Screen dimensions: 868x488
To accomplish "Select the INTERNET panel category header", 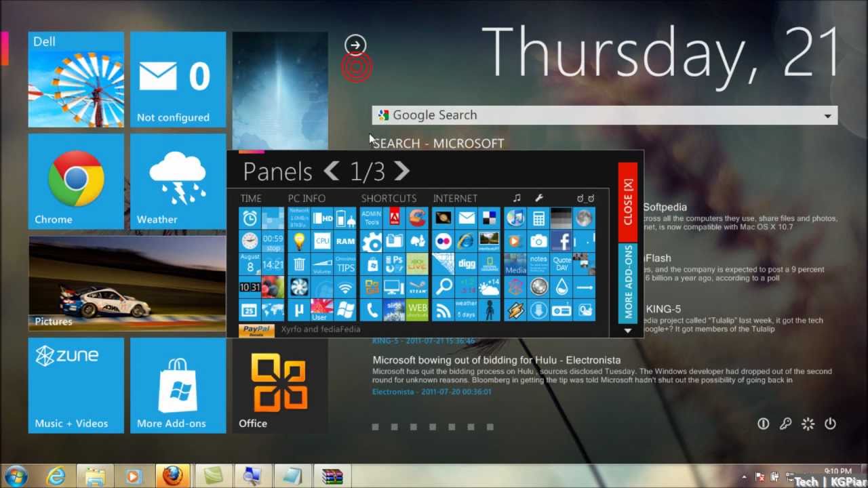I will point(455,199).
